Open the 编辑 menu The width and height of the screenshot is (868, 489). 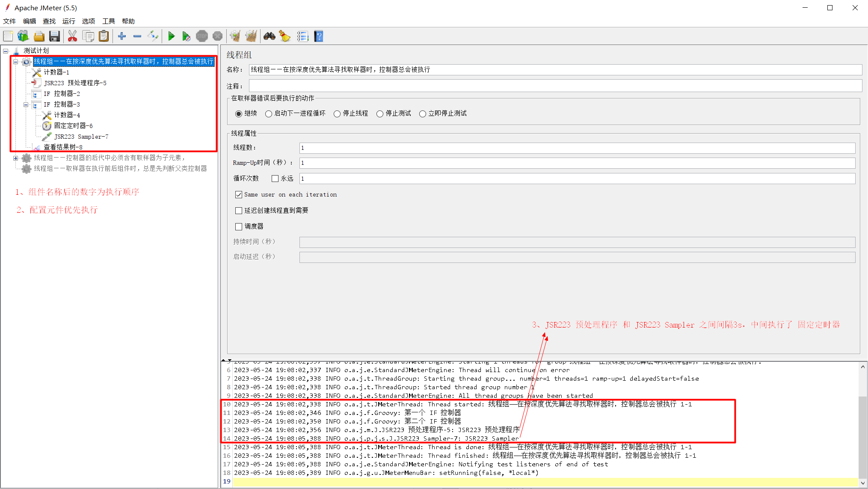tap(30, 21)
